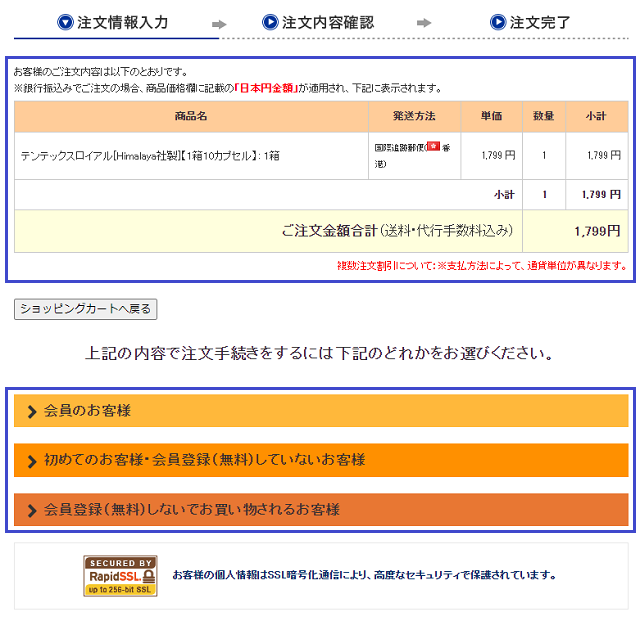Click the 上記の内容で注文手続き instruction heading
This screenshot has height=621, width=640.
(x=319, y=353)
